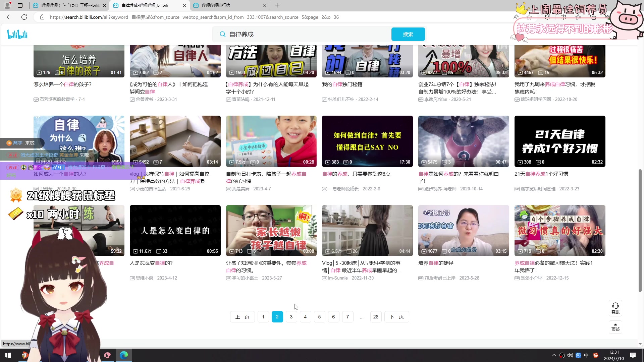This screenshot has width=644, height=362.
Task: Open title 我的自律独门秘籍
Action: tap(342, 84)
